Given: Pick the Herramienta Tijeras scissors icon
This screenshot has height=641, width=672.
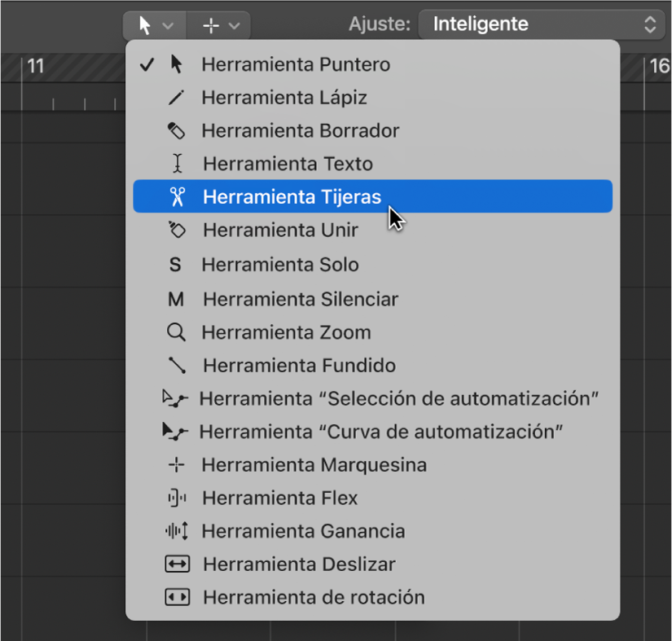Looking at the screenshot, I should pos(177,197).
